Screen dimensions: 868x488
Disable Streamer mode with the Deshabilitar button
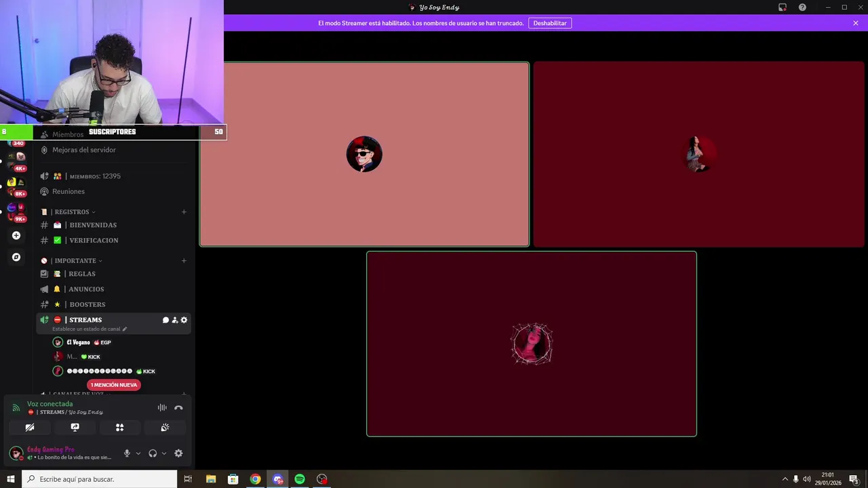click(x=550, y=23)
